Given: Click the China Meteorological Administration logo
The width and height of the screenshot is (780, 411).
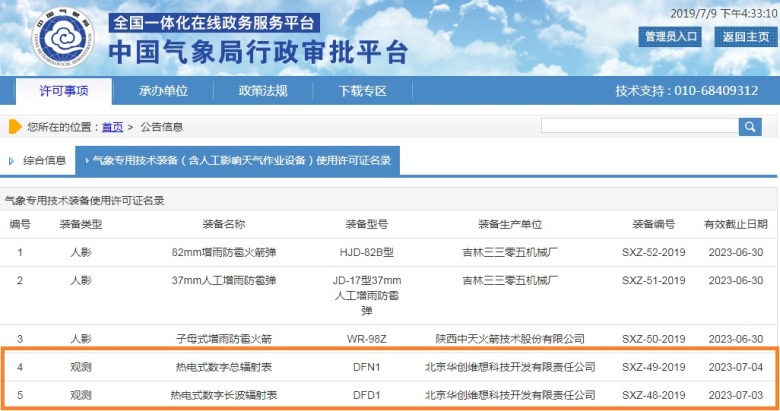Looking at the screenshot, I should (x=56, y=37).
